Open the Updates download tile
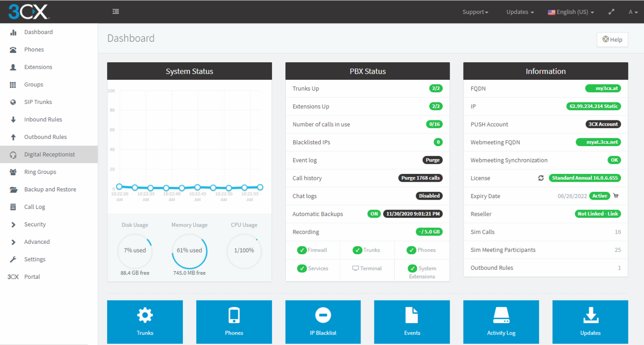 click(x=590, y=322)
